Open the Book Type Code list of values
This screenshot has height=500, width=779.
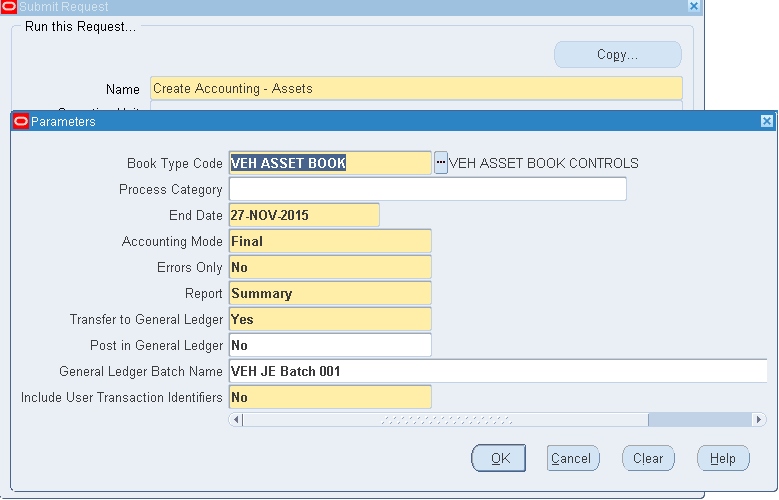[441, 163]
